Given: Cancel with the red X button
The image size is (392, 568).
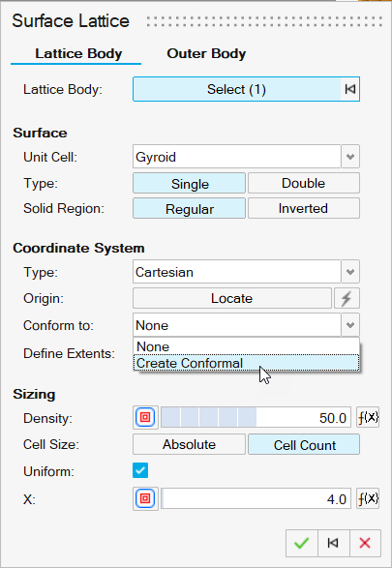Looking at the screenshot, I should pos(365,543).
